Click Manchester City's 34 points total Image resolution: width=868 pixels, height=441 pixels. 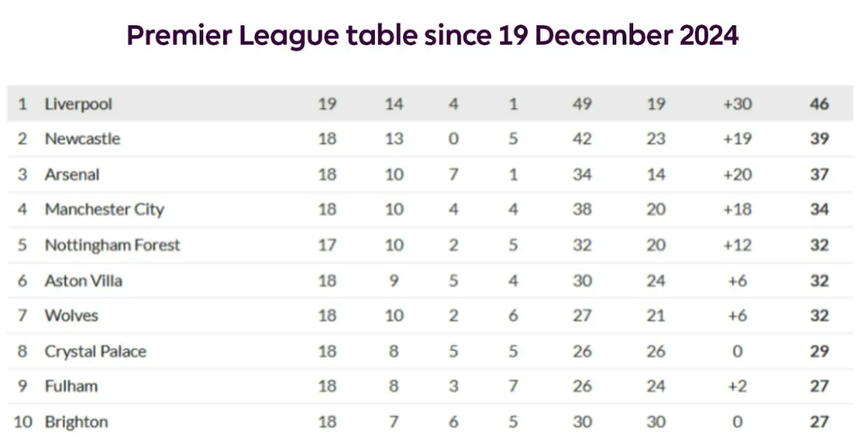819,210
